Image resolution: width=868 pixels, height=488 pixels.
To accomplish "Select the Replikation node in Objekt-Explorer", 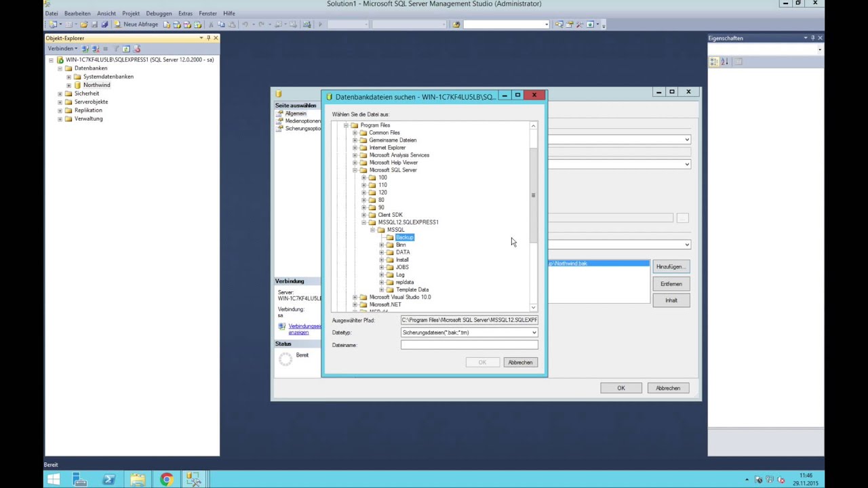I will pyautogui.click(x=88, y=110).
